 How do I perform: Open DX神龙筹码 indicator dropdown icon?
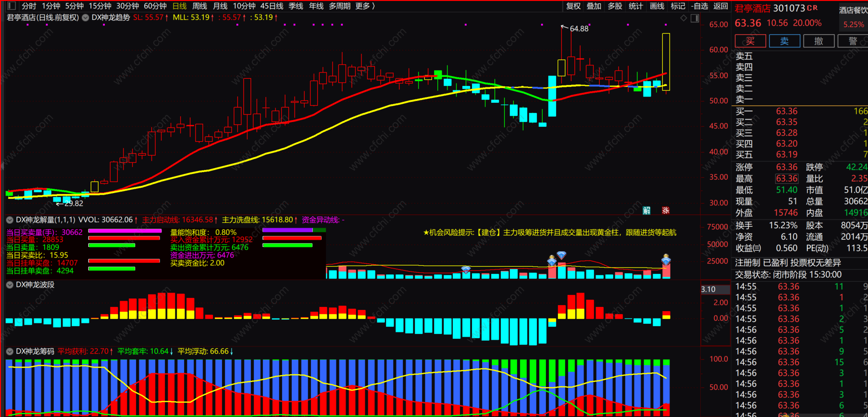9,351
